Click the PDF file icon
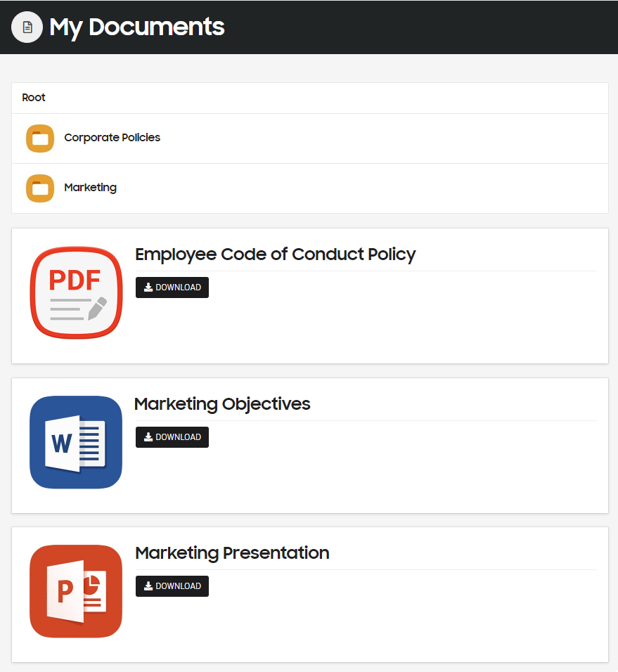The width and height of the screenshot is (618, 672). tap(77, 292)
